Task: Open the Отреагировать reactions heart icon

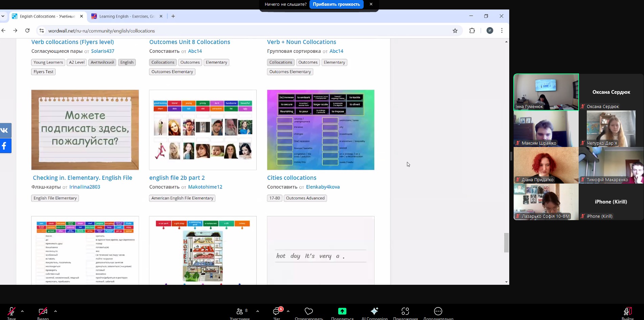Action: click(x=309, y=311)
